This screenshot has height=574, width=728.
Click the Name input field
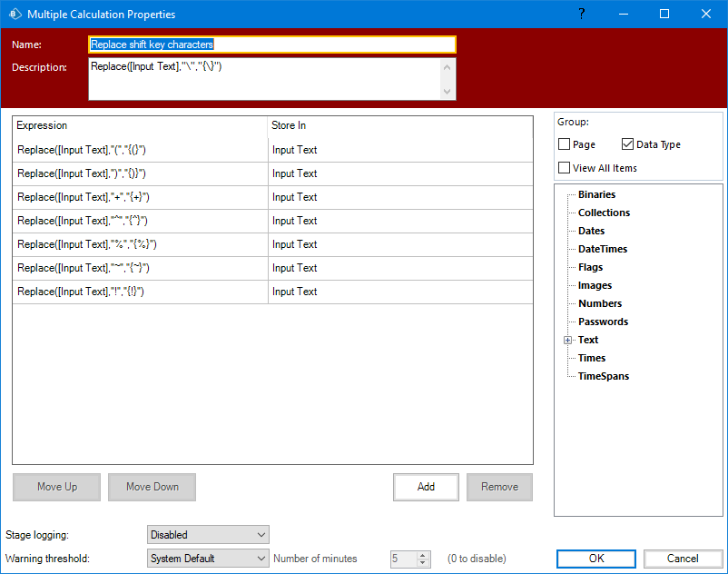tap(272, 44)
